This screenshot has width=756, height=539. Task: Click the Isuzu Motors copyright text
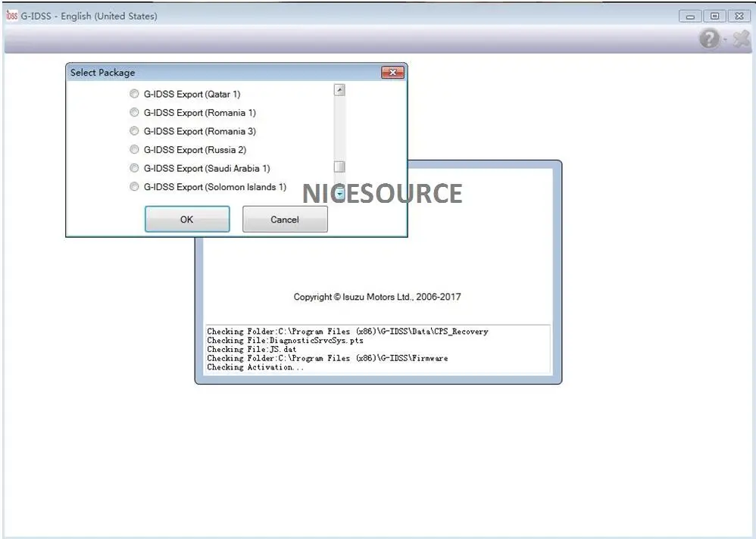pyautogui.click(x=377, y=297)
